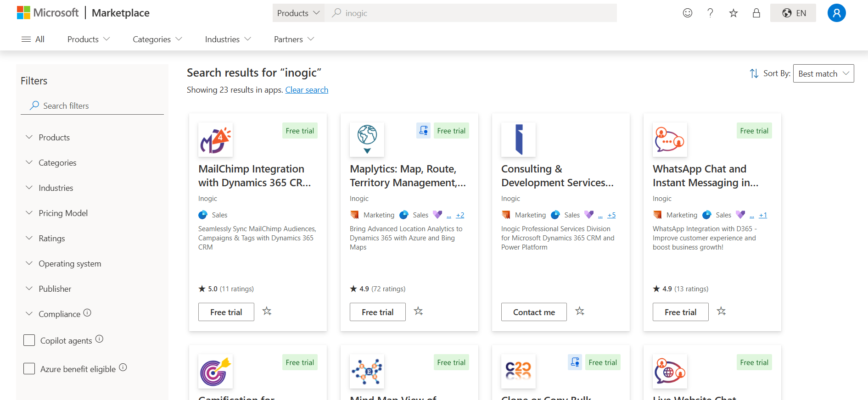Screen dimensions: 868x400
Task: Click the Click2Clone C2C app logo
Action: pos(518,372)
